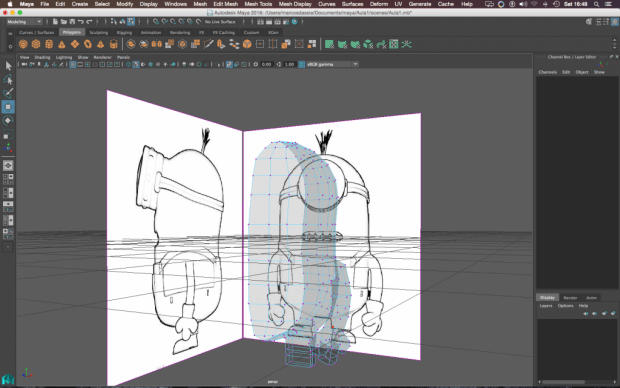Image resolution: width=620 pixels, height=388 pixels.
Task: Activate the Scale tool
Action: pyautogui.click(x=8, y=134)
